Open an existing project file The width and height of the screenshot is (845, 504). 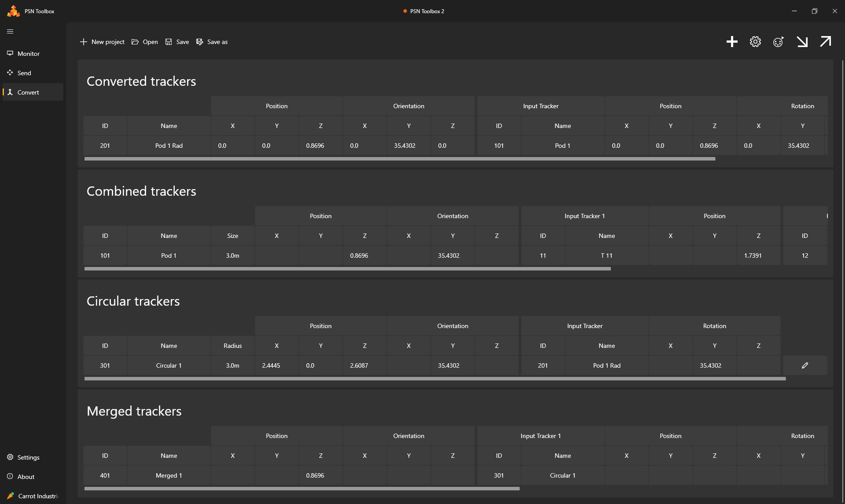[145, 42]
